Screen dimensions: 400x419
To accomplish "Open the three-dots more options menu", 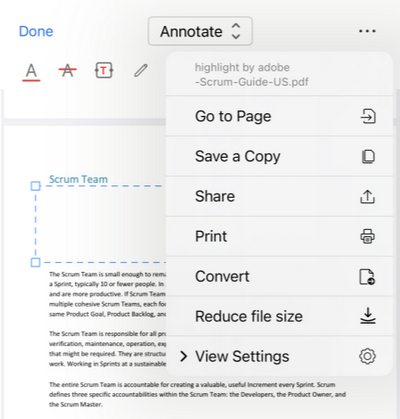I will (x=367, y=31).
